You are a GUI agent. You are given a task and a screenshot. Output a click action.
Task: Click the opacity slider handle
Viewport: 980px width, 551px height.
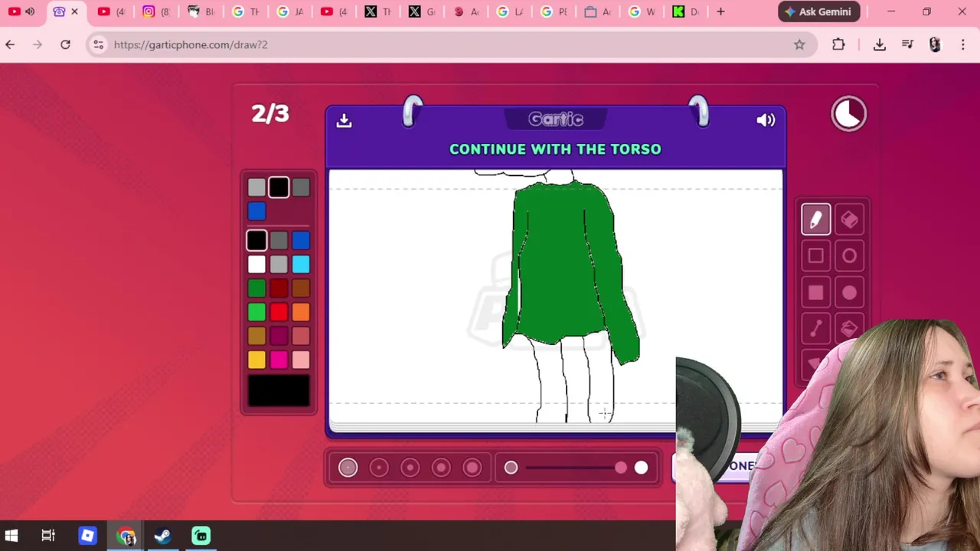pos(621,468)
